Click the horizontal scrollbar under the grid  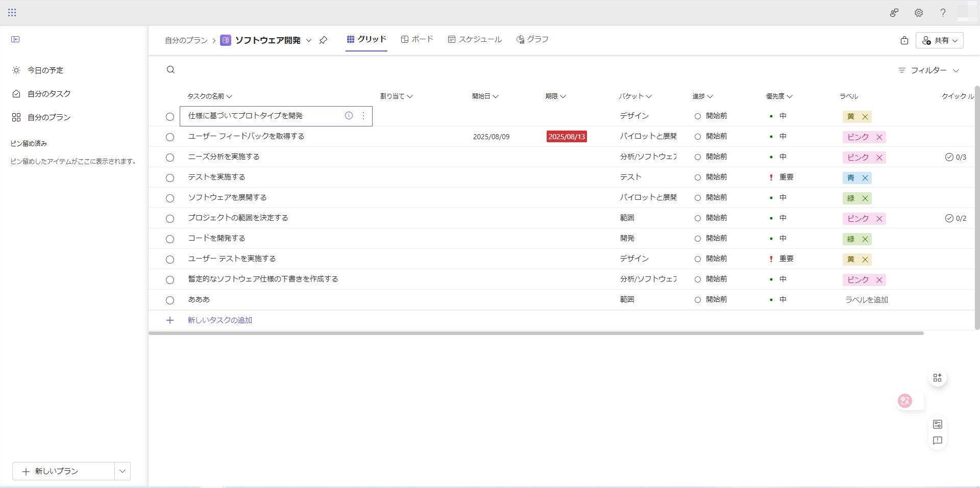(x=536, y=333)
